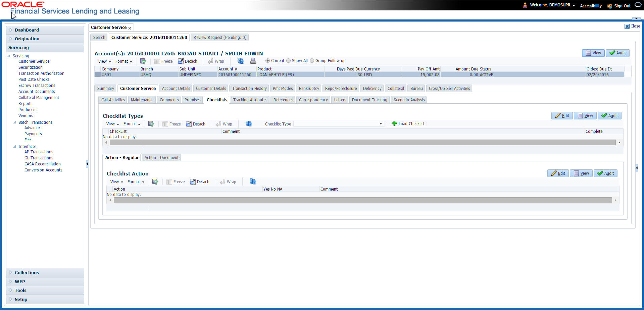Screen dimensions: 644x310
Task: Click the export icon in Checklist Action toolbar
Action: pyautogui.click(x=155, y=182)
